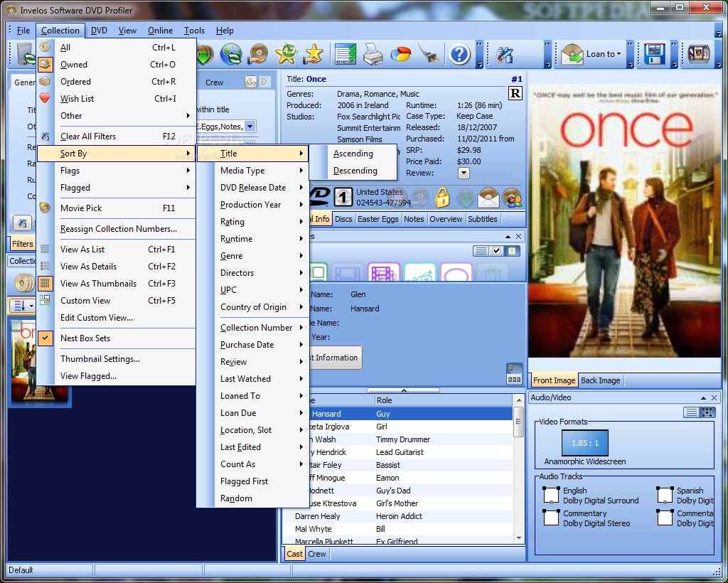Click the Movie Pick disc icon in menu
Image resolution: width=728 pixels, height=583 pixels.
tap(45, 208)
